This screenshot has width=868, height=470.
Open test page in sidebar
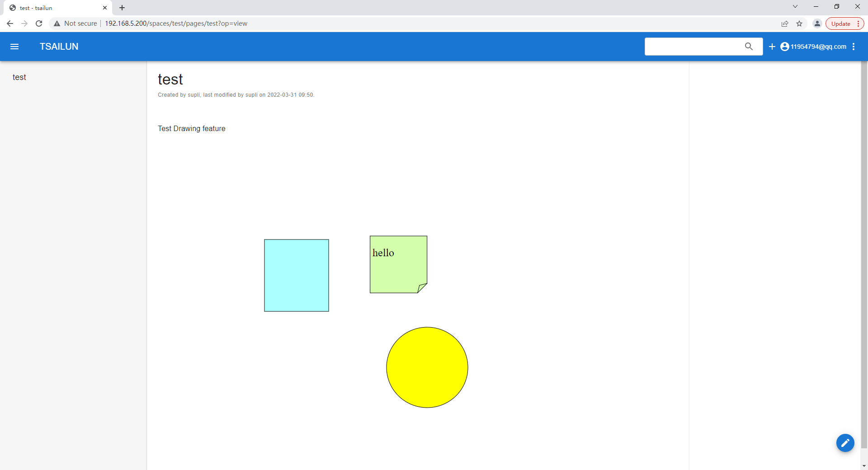19,77
